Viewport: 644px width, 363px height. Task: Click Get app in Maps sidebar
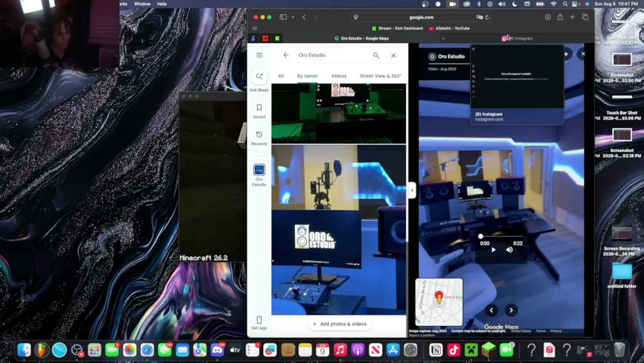pos(259,323)
